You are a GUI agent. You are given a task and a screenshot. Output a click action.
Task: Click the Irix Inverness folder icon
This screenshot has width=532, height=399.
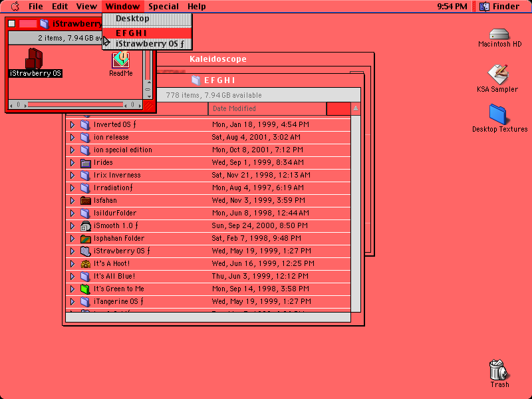click(x=85, y=175)
